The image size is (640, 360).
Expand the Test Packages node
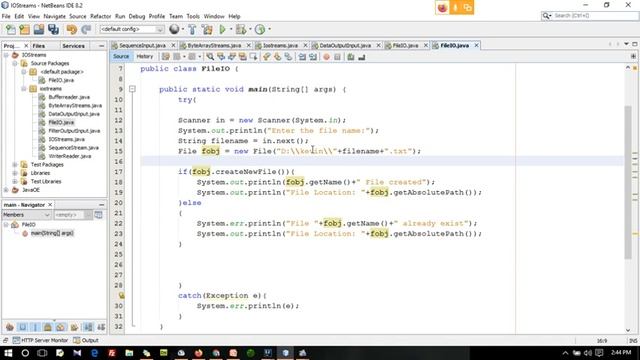coord(15,165)
